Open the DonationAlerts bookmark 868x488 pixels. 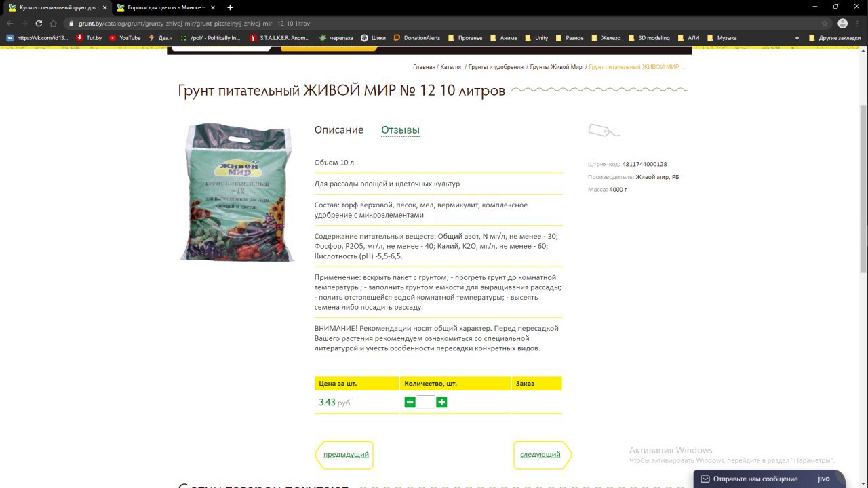pos(417,38)
